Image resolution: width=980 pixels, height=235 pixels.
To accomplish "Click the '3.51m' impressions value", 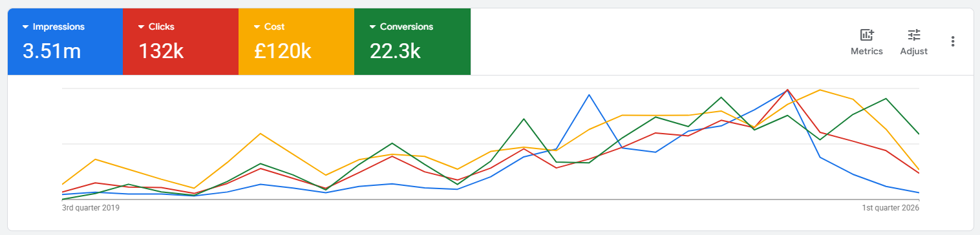I will [52, 51].
